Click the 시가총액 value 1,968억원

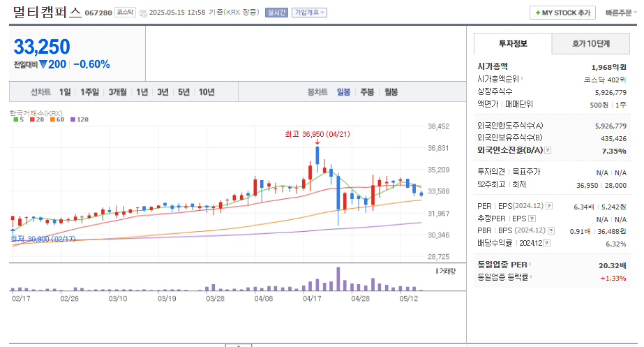pyautogui.click(x=608, y=67)
